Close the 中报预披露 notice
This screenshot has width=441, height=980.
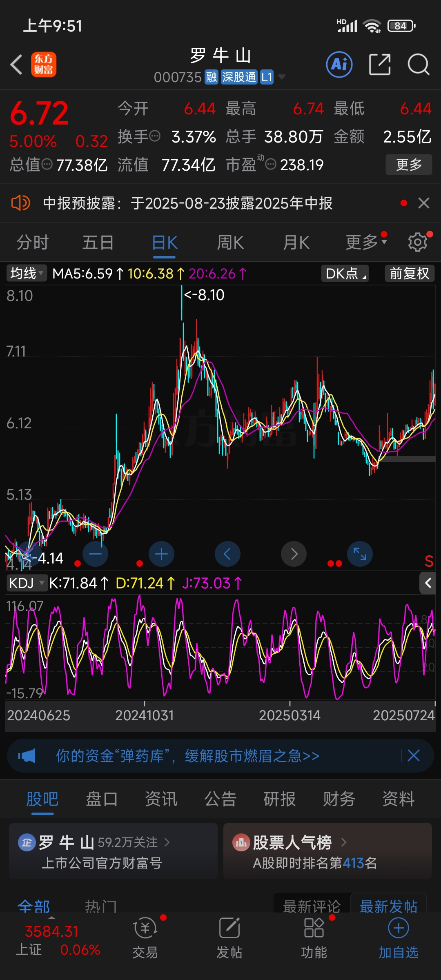pyautogui.click(x=424, y=203)
